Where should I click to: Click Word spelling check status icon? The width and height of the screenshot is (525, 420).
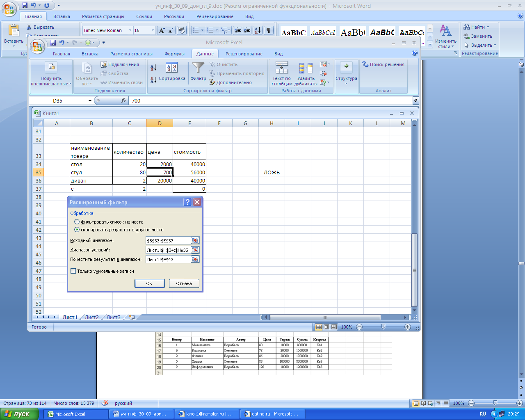tap(105, 403)
